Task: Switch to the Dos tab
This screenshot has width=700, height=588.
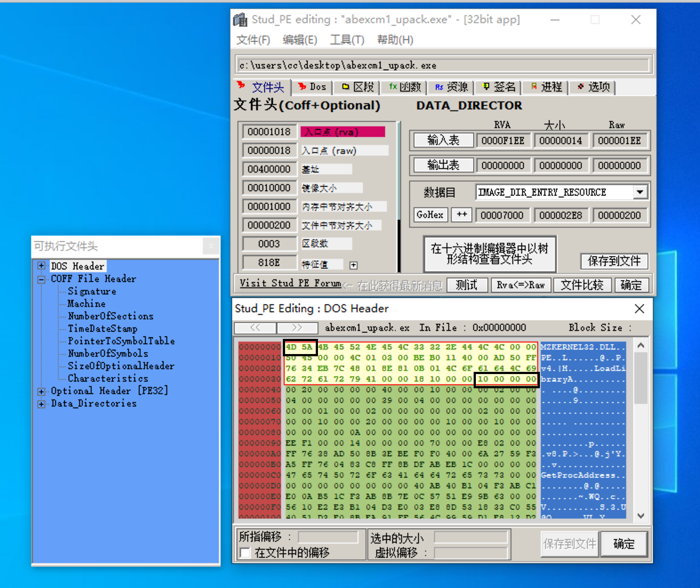Action: [x=313, y=87]
